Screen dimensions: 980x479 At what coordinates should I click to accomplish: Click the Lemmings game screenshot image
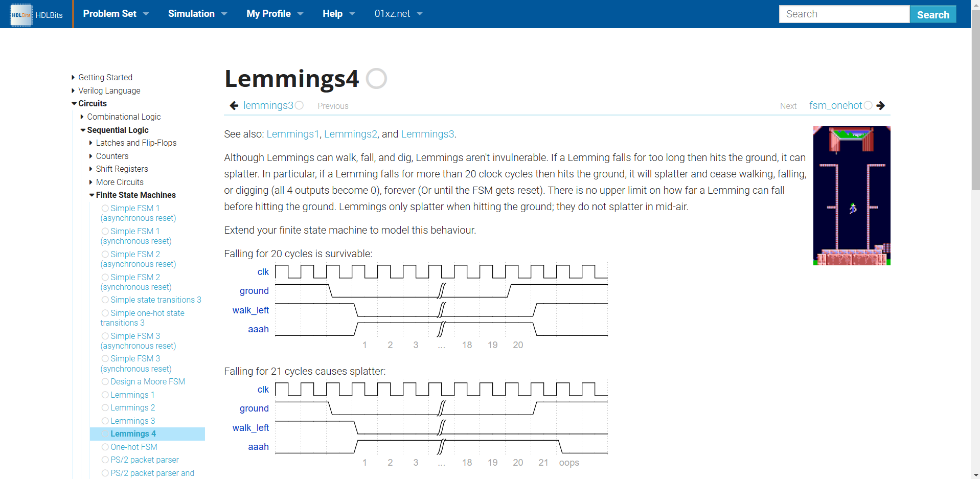click(852, 195)
